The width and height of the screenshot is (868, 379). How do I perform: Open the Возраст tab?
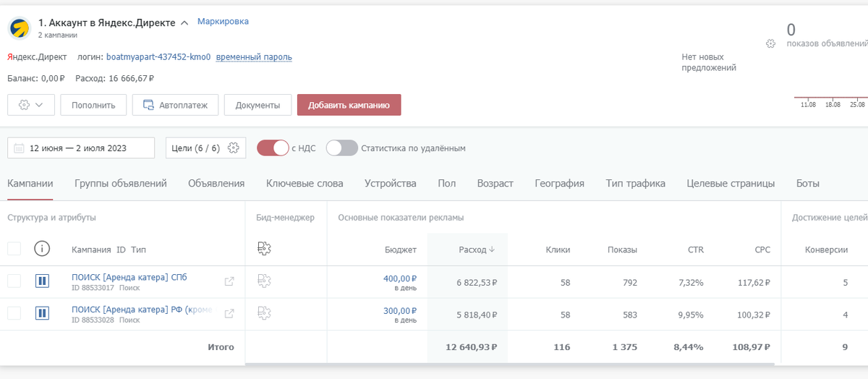pos(495,184)
